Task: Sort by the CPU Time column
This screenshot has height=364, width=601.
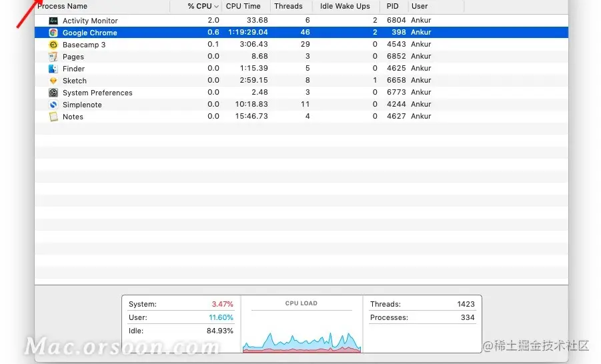Action: click(x=243, y=6)
